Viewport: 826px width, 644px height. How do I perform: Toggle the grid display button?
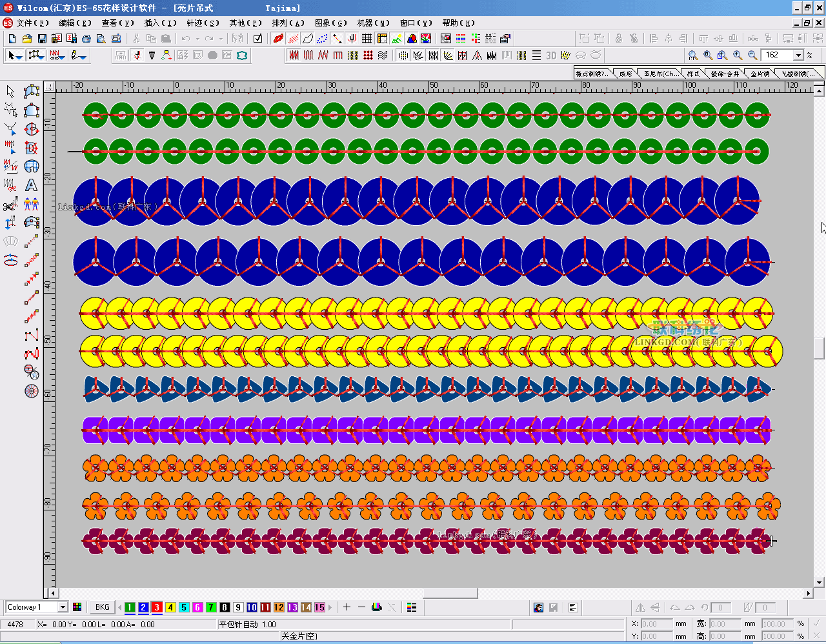point(367,39)
